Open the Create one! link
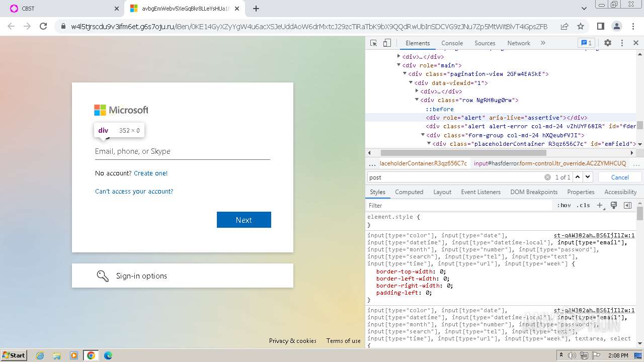Screen dimensions: 644x362 [x=151, y=173]
